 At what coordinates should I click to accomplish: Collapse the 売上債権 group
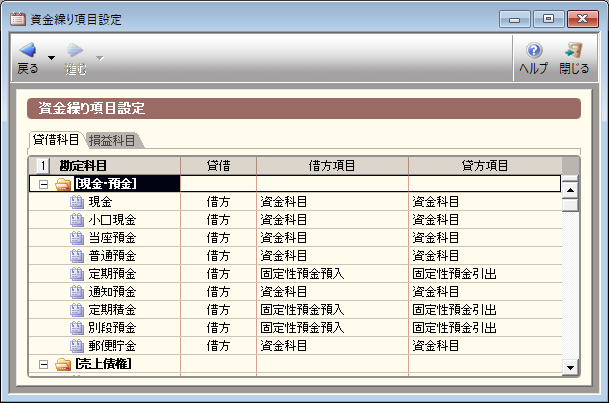(x=43, y=364)
